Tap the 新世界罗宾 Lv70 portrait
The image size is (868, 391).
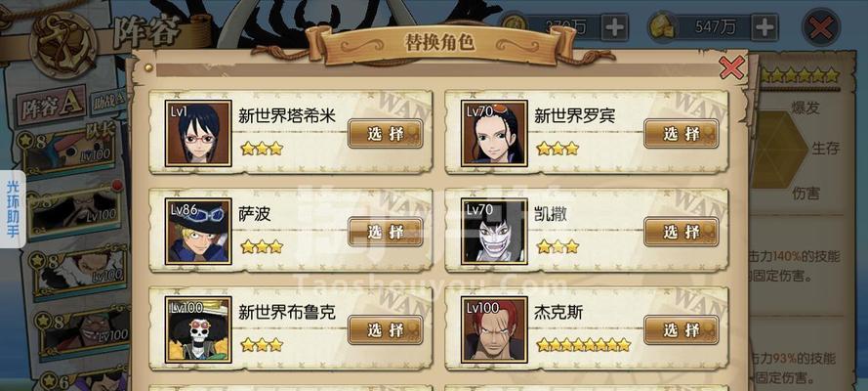point(494,134)
